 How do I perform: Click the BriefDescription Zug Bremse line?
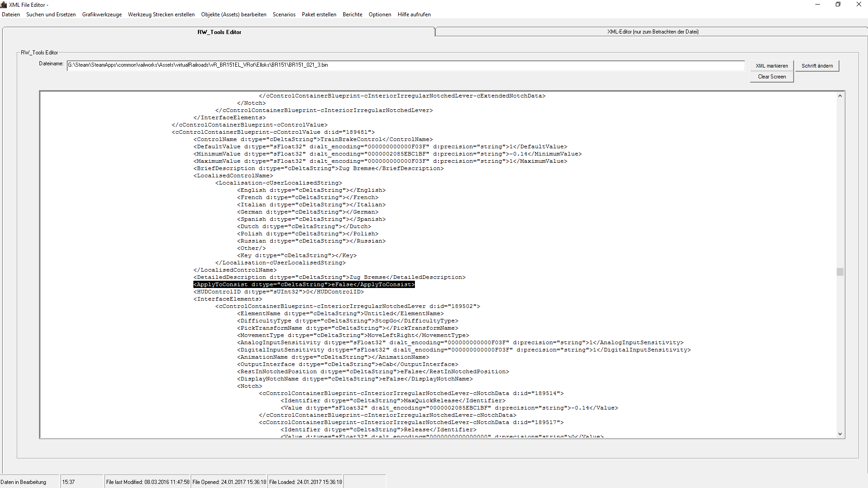(319, 168)
